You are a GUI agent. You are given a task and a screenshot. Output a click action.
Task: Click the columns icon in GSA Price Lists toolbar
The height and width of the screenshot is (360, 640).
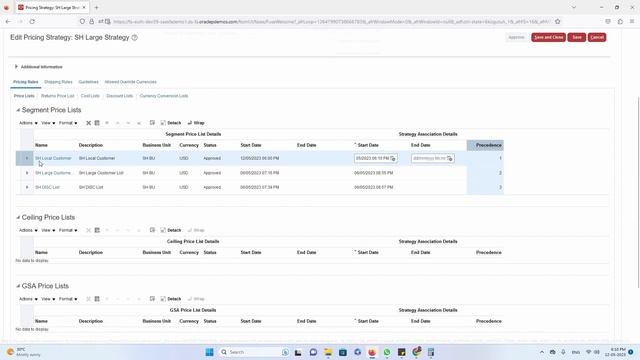tap(97, 299)
